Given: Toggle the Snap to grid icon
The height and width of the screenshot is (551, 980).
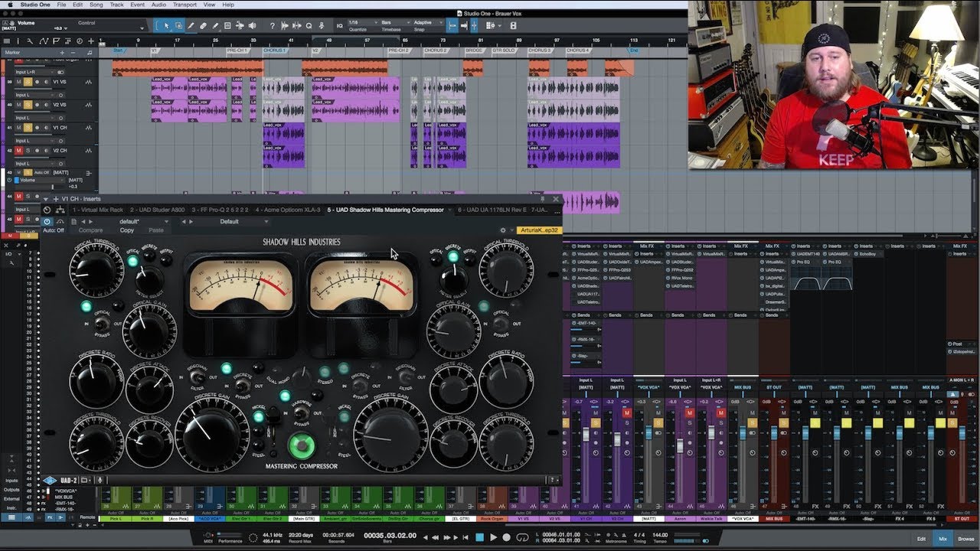Looking at the screenshot, I should (452, 26).
